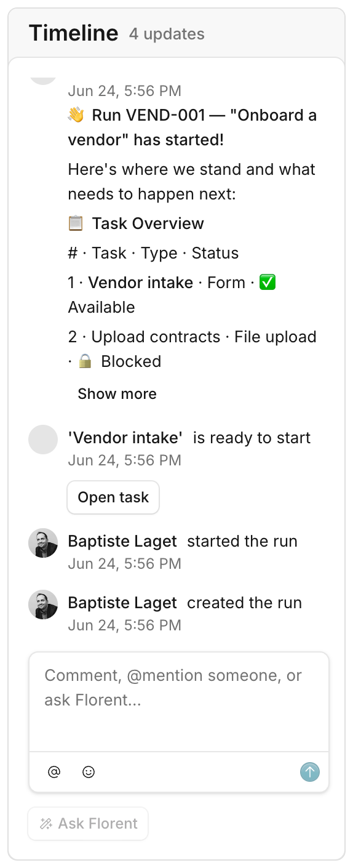Viewport: 353px width, 868px height.
Task: Click the Ask Florent button
Action: pos(88,824)
